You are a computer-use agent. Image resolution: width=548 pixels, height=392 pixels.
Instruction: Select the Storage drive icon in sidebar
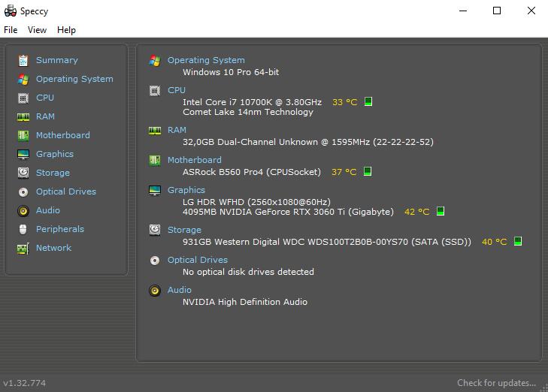click(23, 173)
